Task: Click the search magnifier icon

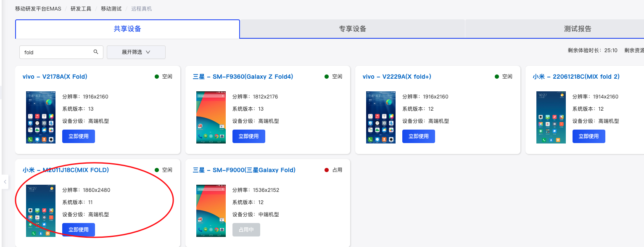Action: pyautogui.click(x=96, y=52)
